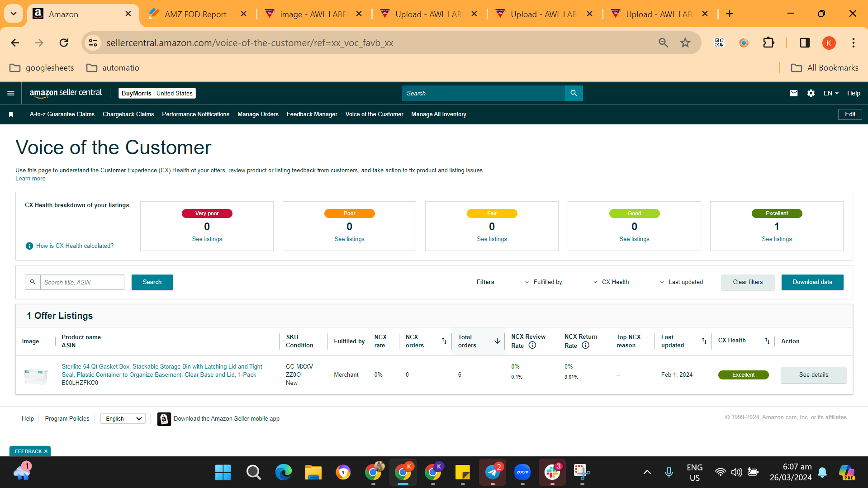Image resolution: width=868 pixels, height=488 pixels.
Task: Open Slack from the taskbar
Action: tap(552, 472)
